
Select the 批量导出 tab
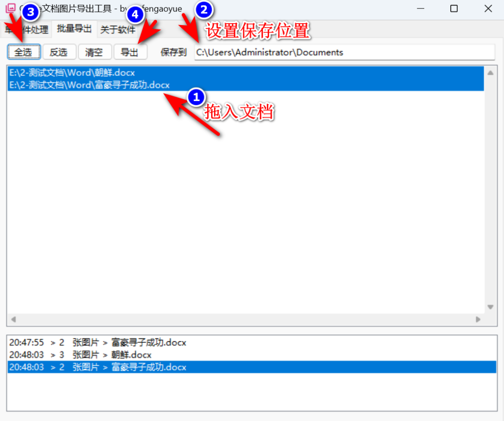coord(74,29)
